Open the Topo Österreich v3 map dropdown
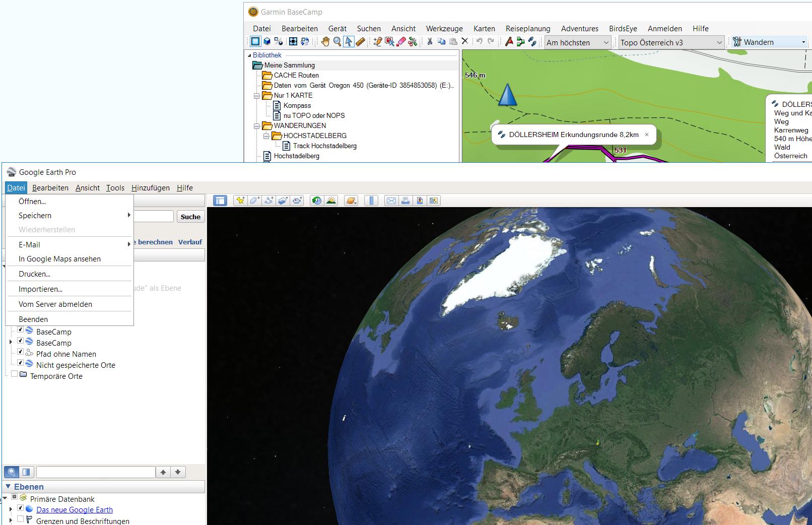 point(719,43)
